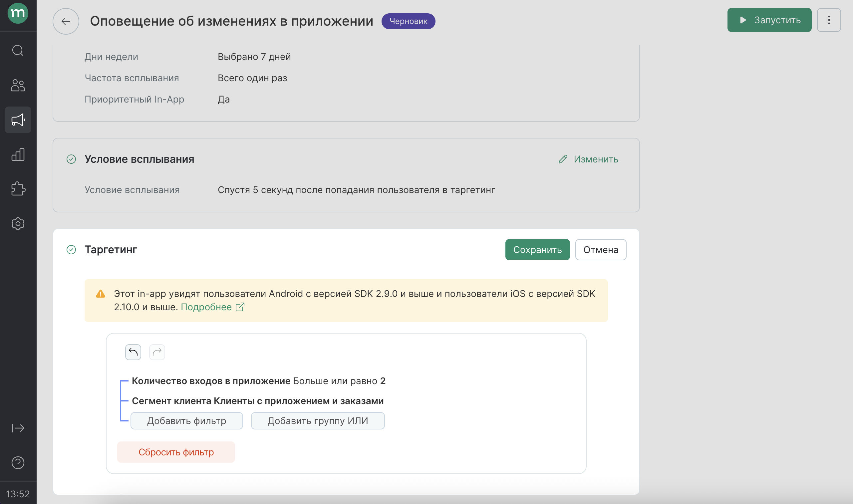Screen dimensions: 853x504
Task: Click the redo arrow in filter editor
Action: coord(157,352)
